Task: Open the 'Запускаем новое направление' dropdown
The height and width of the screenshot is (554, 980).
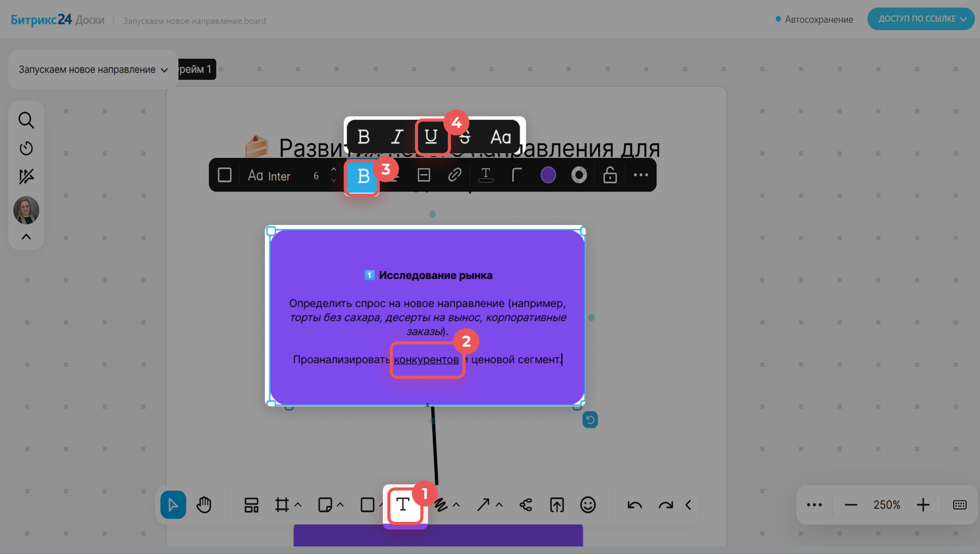Action: click(x=93, y=69)
